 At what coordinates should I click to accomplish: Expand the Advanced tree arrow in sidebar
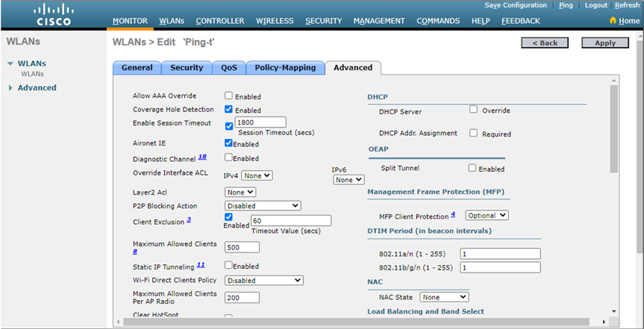[x=10, y=88]
